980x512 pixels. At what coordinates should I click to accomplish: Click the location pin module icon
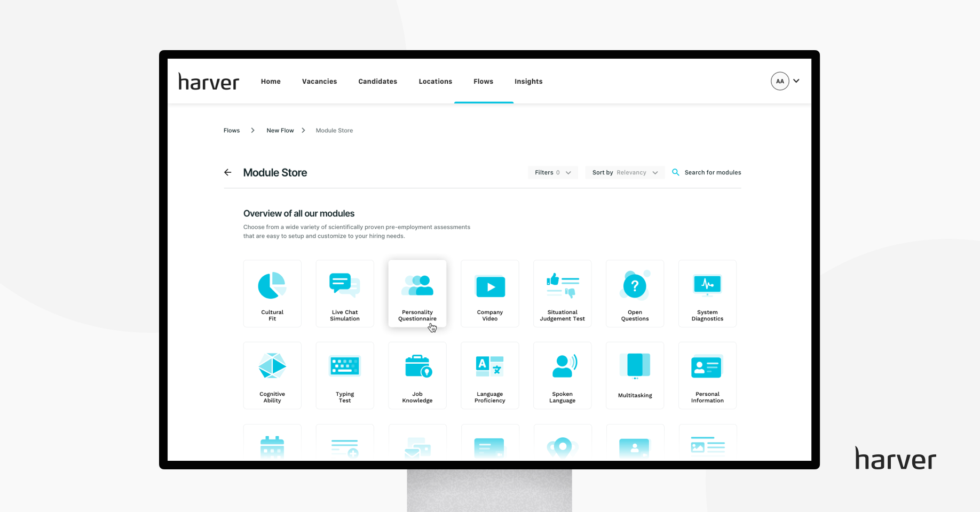pos(563,447)
